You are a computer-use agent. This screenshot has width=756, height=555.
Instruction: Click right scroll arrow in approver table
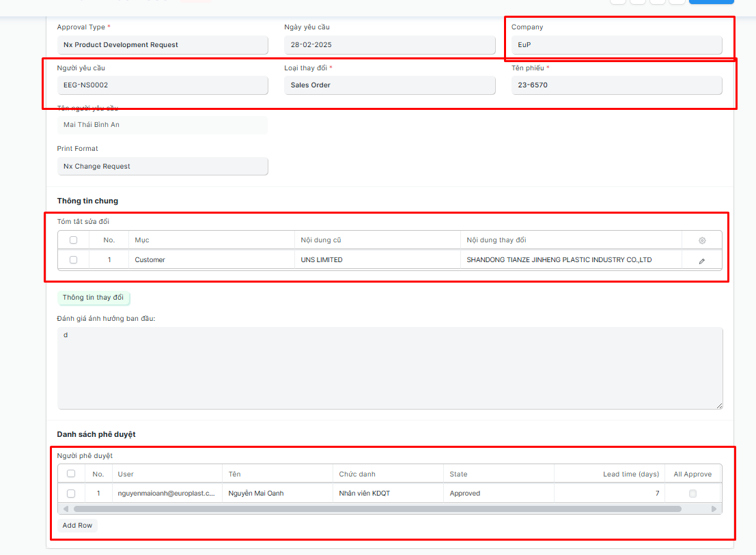click(x=714, y=509)
